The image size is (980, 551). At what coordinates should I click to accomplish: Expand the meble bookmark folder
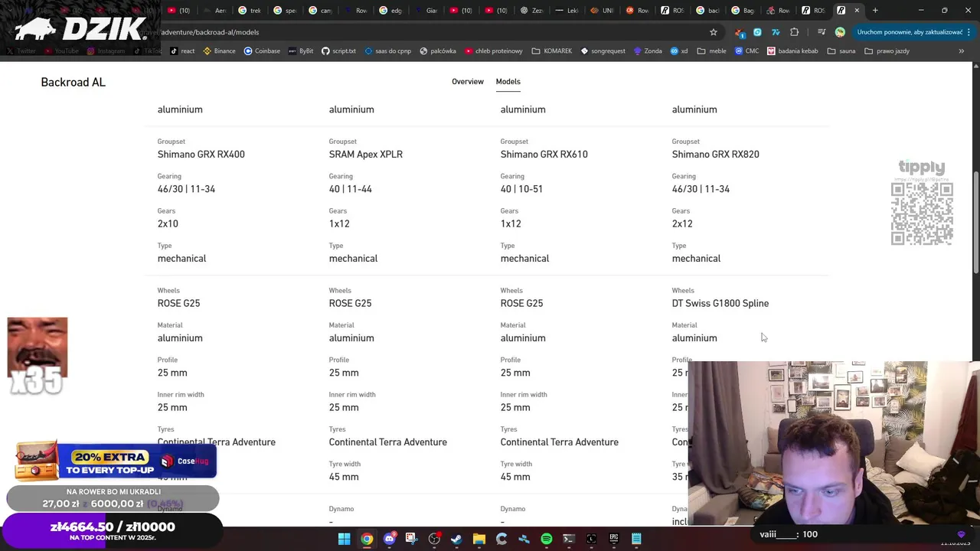coord(711,51)
